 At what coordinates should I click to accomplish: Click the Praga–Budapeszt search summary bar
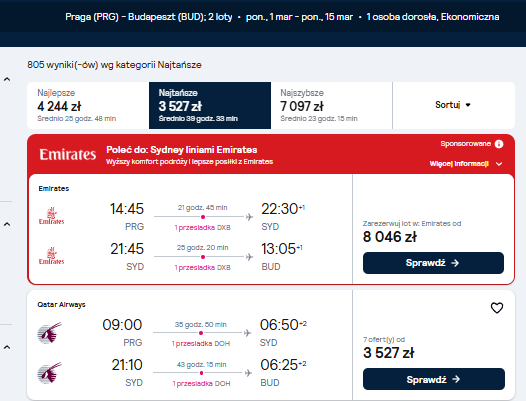tap(282, 17)
